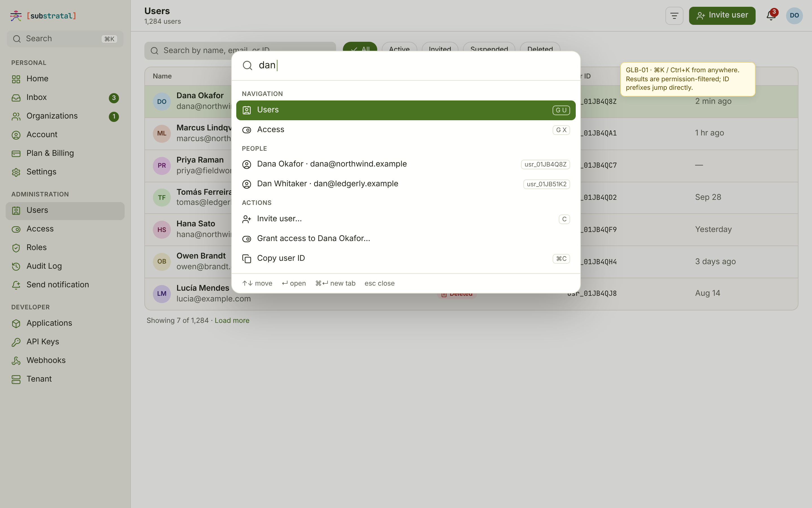Click the '3 days ago' cell
The image size is (812, 508).
pos(715,262)
